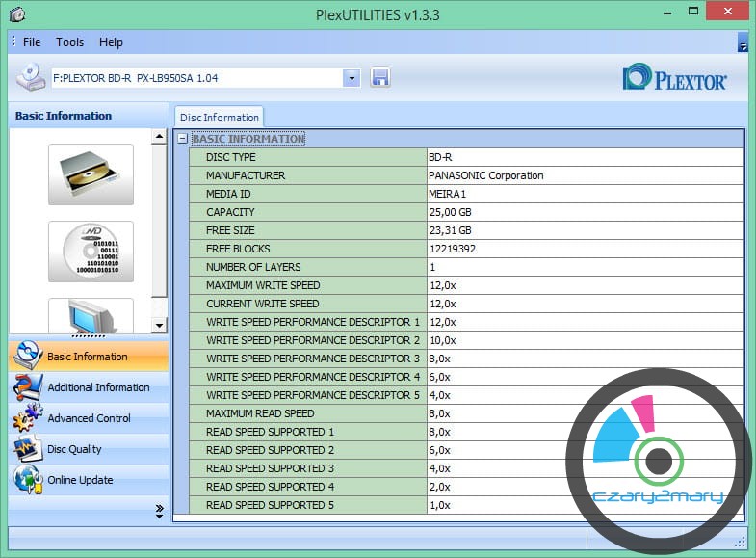This screenshot has height=558, width=756.
Task: Expand the drive selection dropdown
Action: (x=352, y=78)
